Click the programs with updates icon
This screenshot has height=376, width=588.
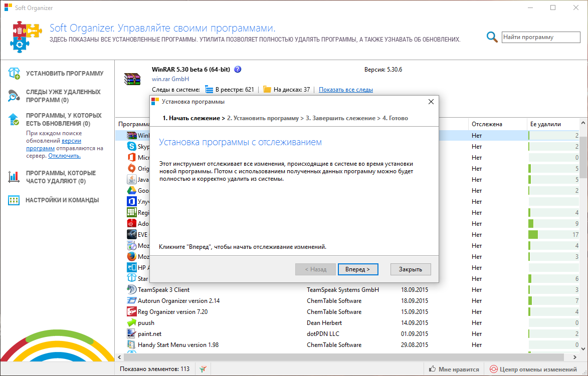pos(14,120)
